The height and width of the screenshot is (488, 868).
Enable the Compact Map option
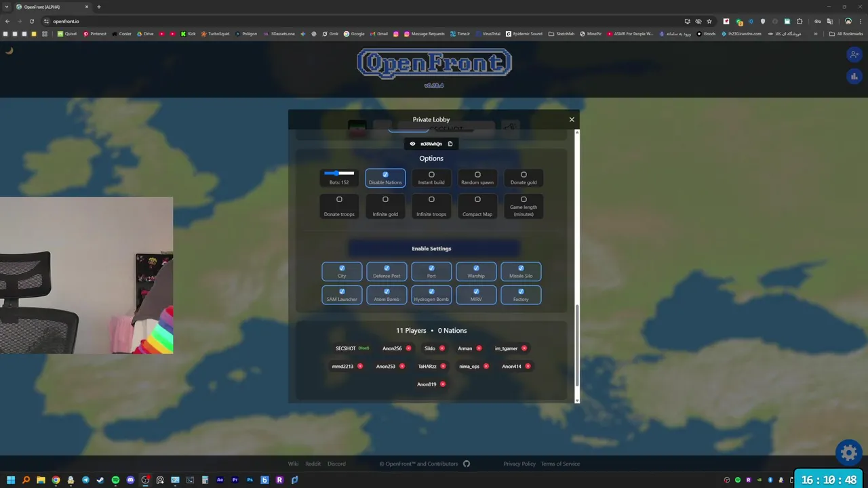click(x=477, y=206)
